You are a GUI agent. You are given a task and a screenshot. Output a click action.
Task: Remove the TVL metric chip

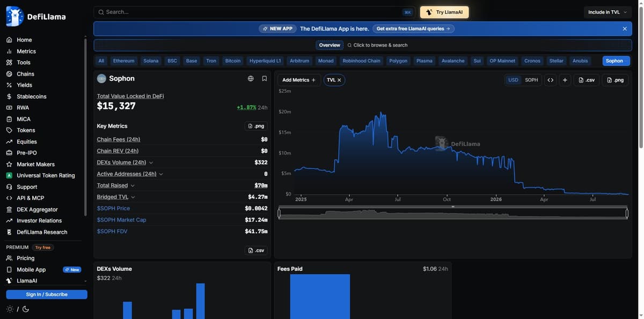pyautogui.click(x=339, y=80)
